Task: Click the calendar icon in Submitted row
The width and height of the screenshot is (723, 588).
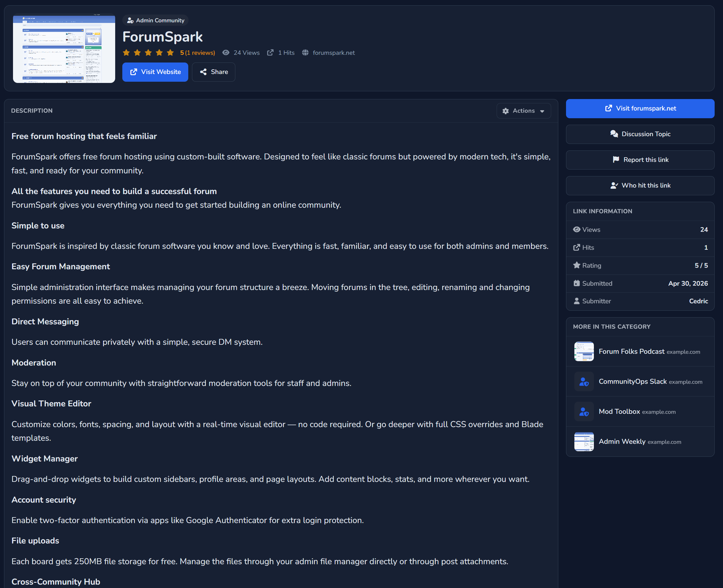Action: tap(577, 283)
